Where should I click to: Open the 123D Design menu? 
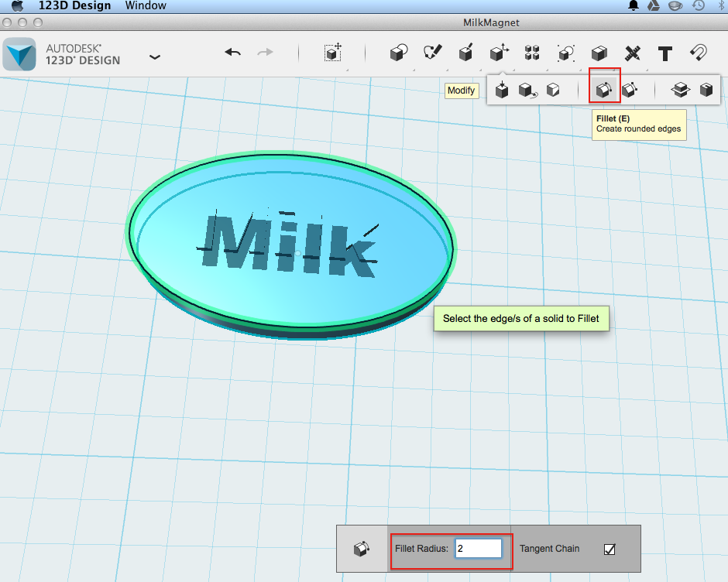pos(75,5)
